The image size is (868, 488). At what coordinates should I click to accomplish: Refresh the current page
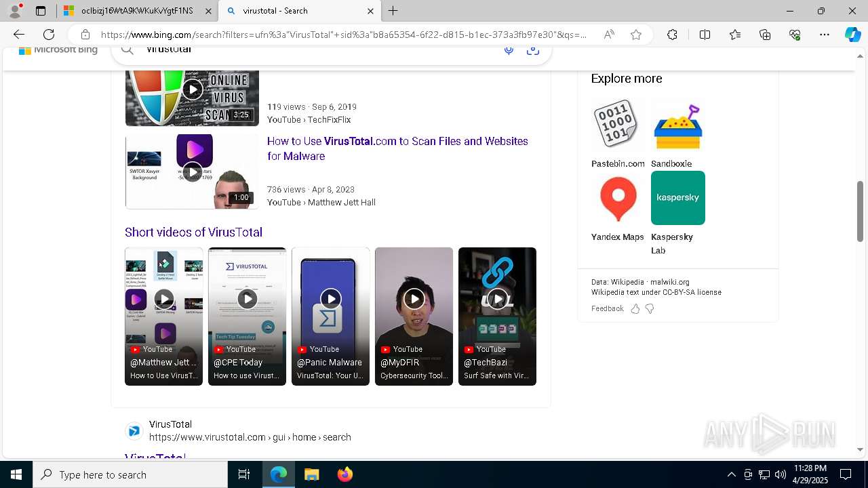(x=49, y=35)
